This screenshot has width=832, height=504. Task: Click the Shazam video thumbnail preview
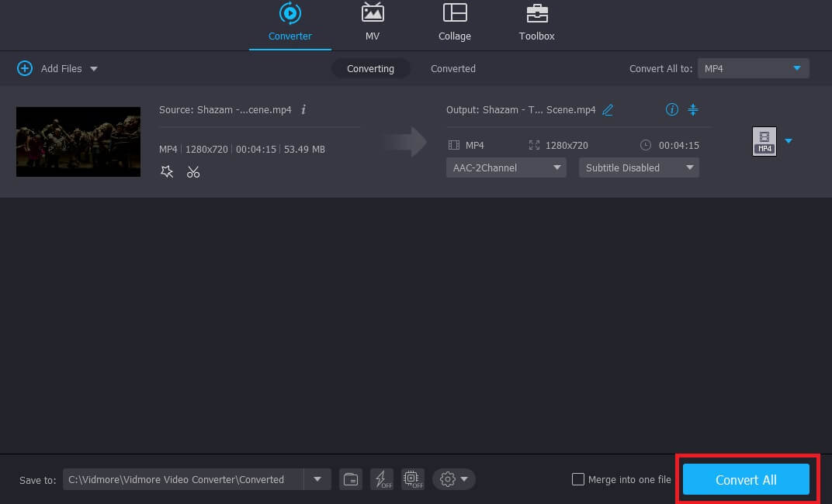point(78,142)
